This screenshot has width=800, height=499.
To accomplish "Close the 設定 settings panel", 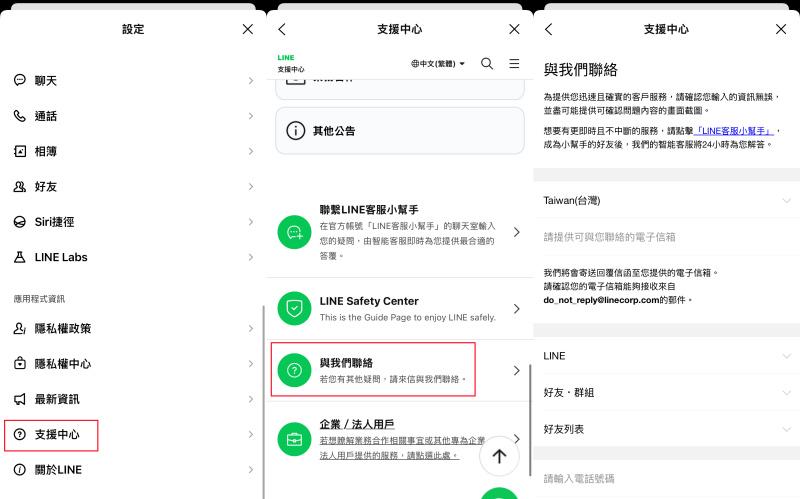I will [x=247, y=29].
